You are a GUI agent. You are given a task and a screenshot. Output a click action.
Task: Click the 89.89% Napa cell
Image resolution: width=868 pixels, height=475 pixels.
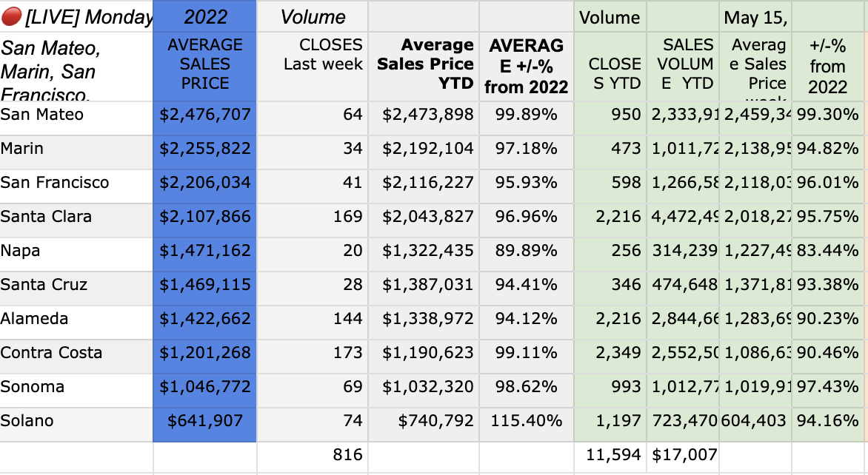[527, 255]
